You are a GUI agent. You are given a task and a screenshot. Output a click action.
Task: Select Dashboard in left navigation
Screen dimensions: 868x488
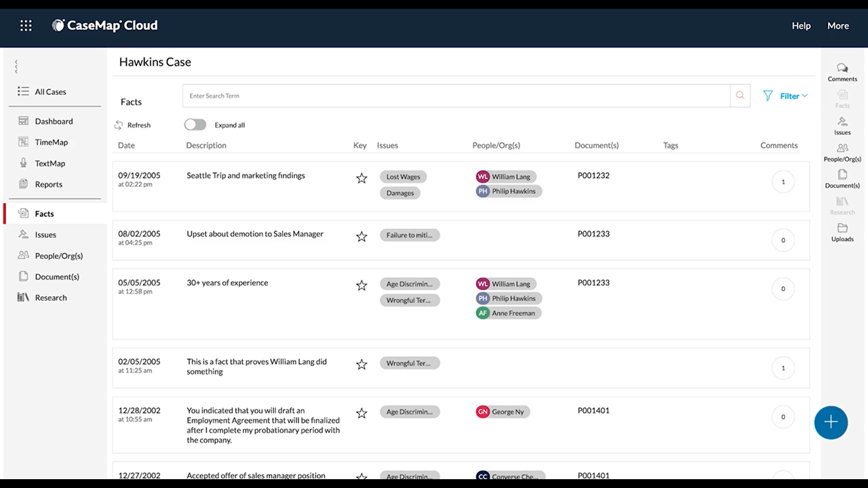pyautogui.click(x=54, y=121)
